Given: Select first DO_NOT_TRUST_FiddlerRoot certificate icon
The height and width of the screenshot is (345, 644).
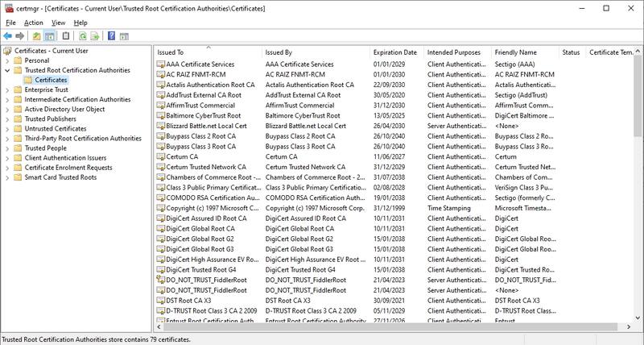Looking at the screenshot, I should click(x=160, y=280).
